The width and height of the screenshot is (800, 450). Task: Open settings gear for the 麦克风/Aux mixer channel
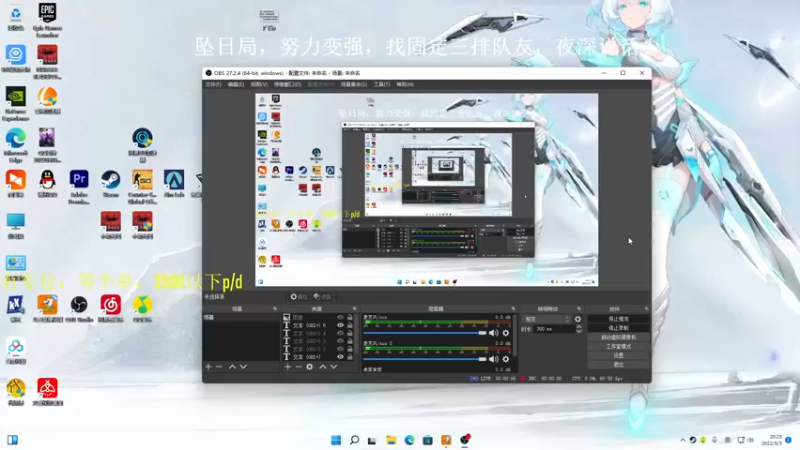[x=506, y=333]
